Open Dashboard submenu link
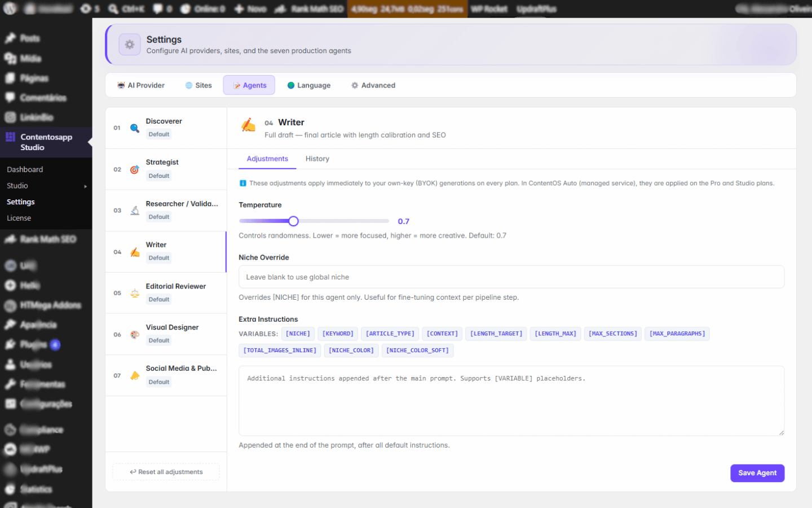 [25, 169]
